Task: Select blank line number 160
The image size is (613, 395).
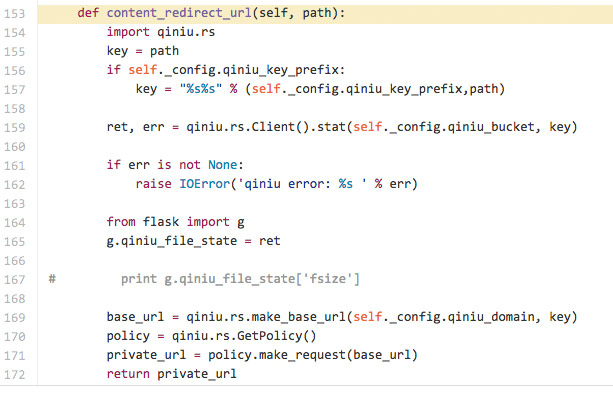Action: pyautogui.click(x=14, y=147)
